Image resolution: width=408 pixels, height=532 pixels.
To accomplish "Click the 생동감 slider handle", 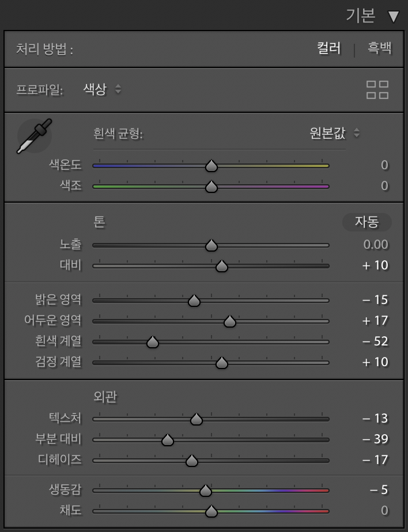I will pos(206,491).
